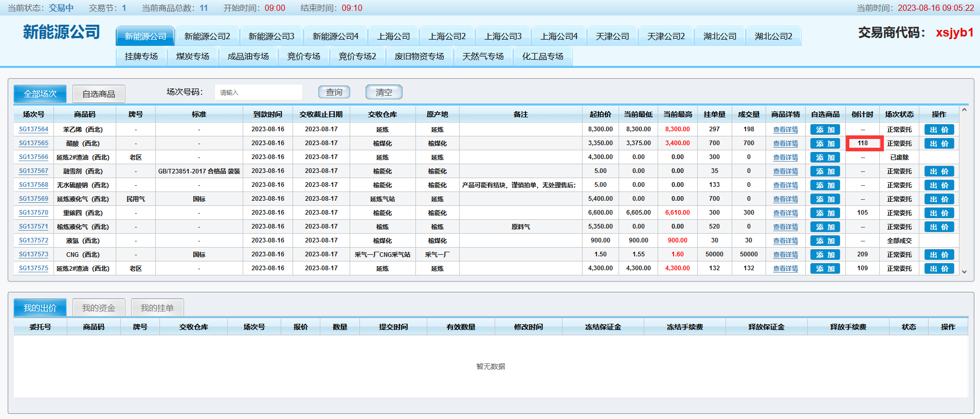Switch to the 我的资金 tab
This screenshot has height=419, width=980.
[99, 308]
